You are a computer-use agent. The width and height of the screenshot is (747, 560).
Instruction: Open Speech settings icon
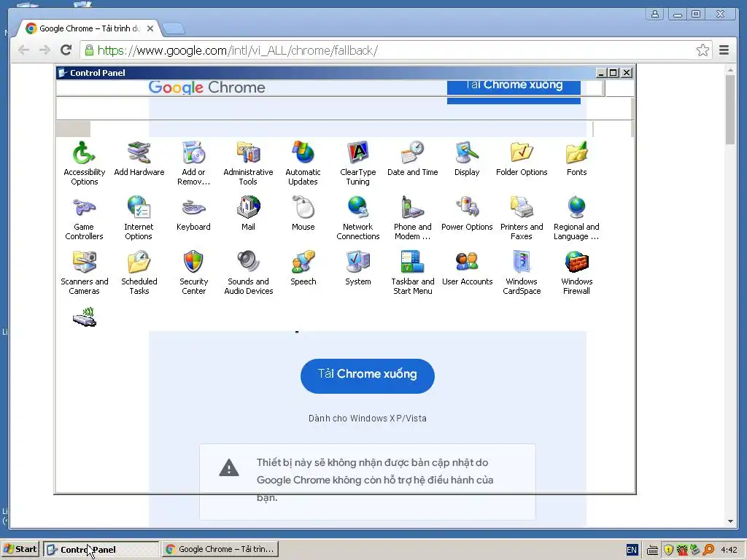303,268
